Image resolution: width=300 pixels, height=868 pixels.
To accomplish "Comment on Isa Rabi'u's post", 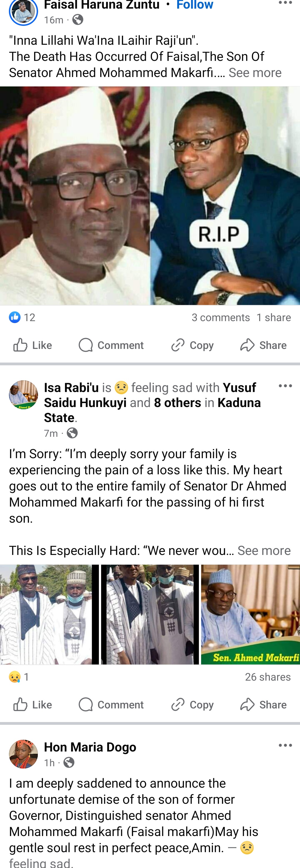I will [x=111, y=705].
